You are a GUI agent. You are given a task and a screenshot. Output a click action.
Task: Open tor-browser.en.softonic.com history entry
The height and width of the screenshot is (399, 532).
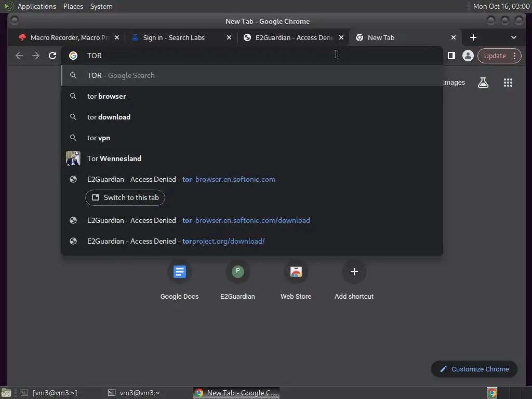pos(252,179)
